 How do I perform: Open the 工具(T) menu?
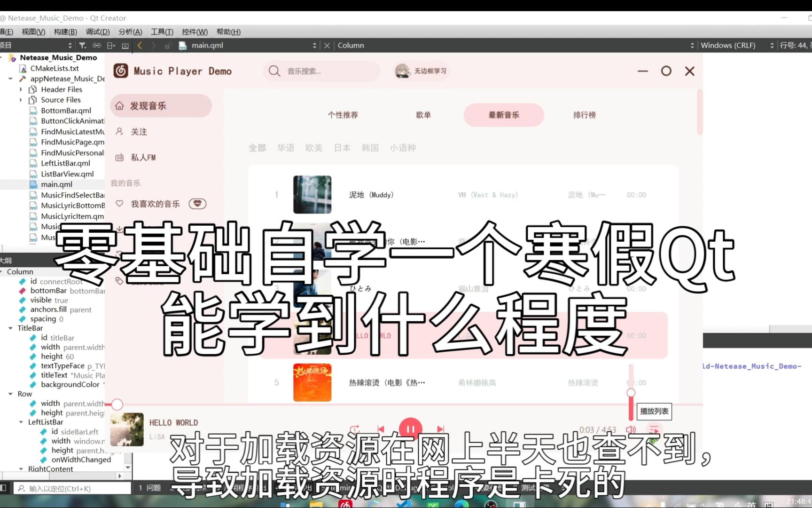(162, 32)
